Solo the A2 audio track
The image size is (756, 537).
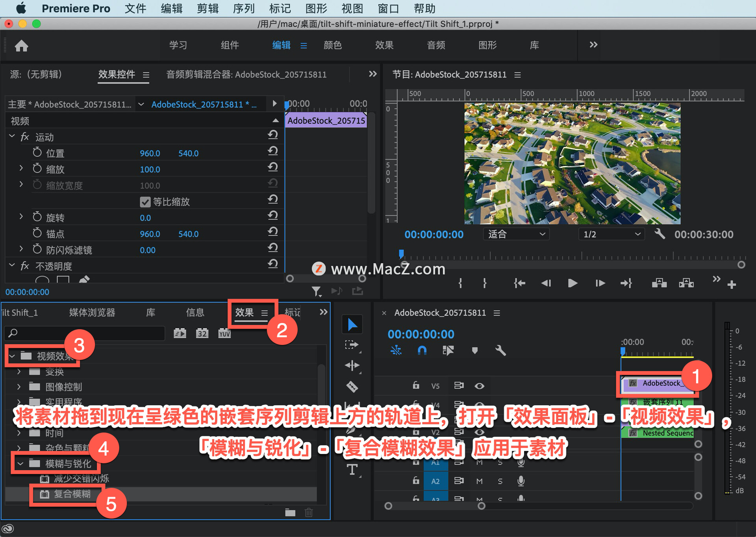coord(500,481)
